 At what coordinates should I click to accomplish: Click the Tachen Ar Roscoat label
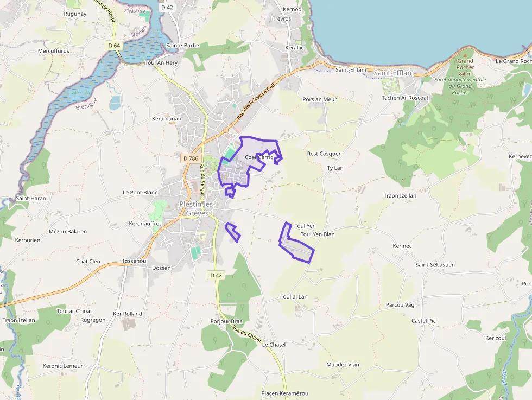coord(405,98)
